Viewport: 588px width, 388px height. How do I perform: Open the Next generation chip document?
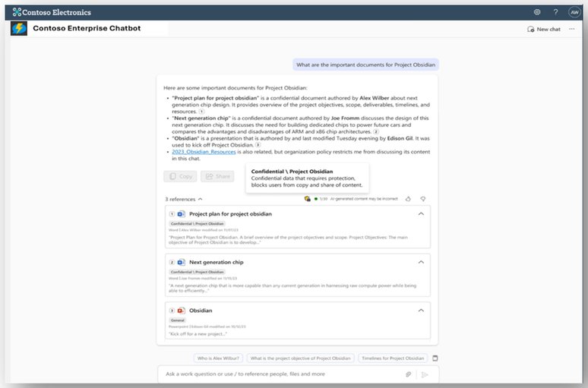216,262
